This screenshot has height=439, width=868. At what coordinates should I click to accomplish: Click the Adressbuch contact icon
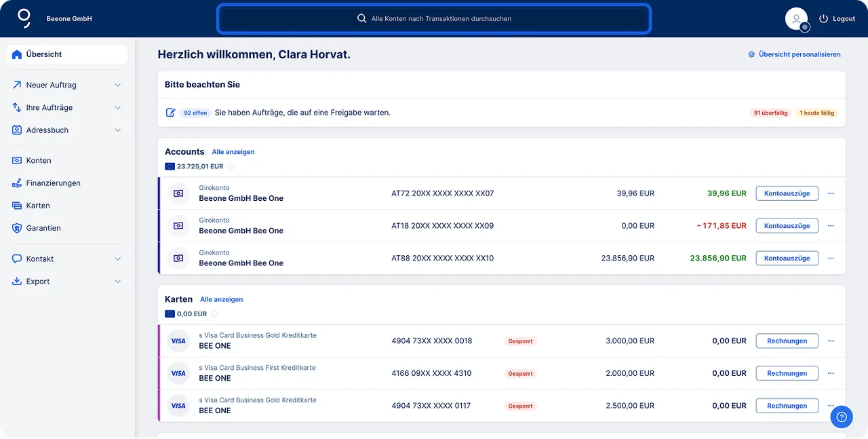click(17, 130)
